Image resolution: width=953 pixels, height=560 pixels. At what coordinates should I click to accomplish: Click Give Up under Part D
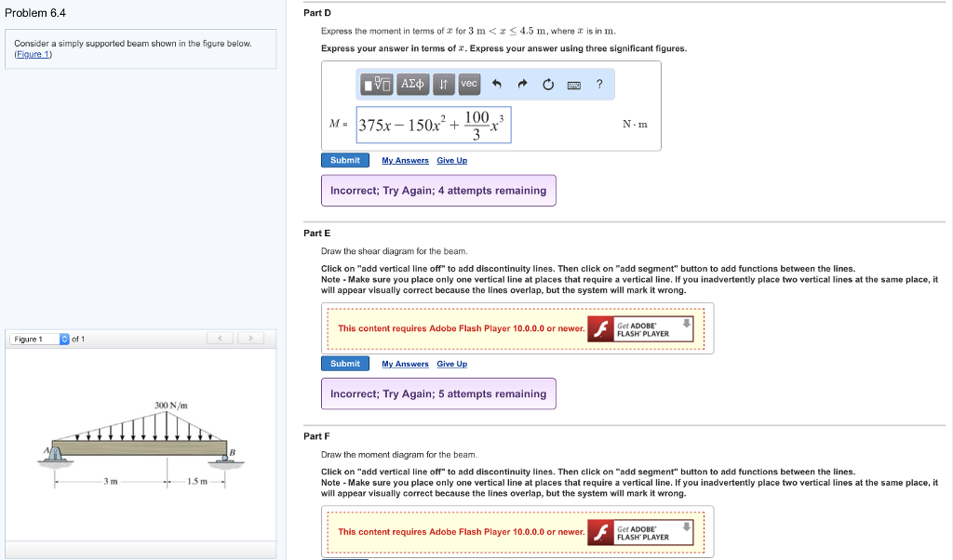tap(451, 161)
